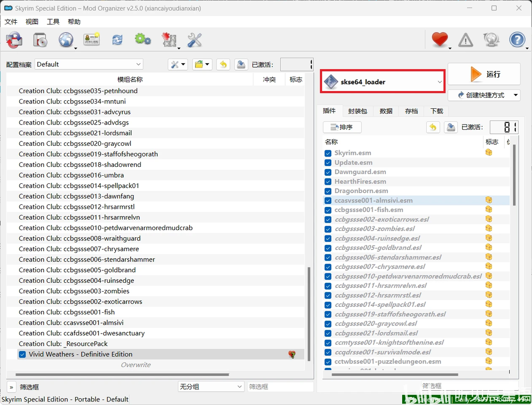
Task: Open the 文件 menu
Action: pyautogui.click(x=11, y=22)
